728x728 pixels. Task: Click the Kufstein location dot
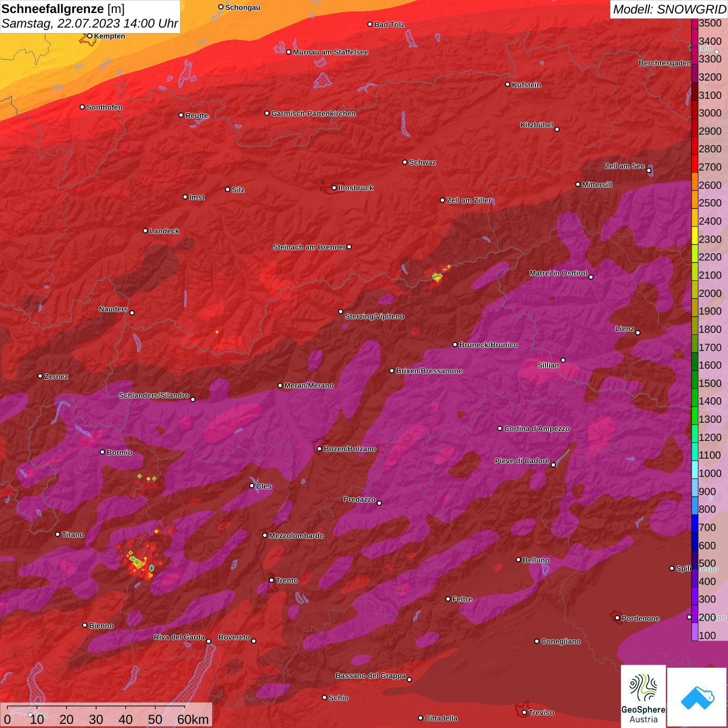(508, 84)
